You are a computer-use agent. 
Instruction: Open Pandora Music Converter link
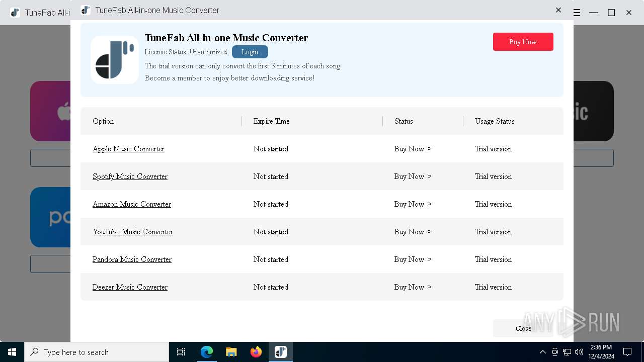click(x=132, y=259)
